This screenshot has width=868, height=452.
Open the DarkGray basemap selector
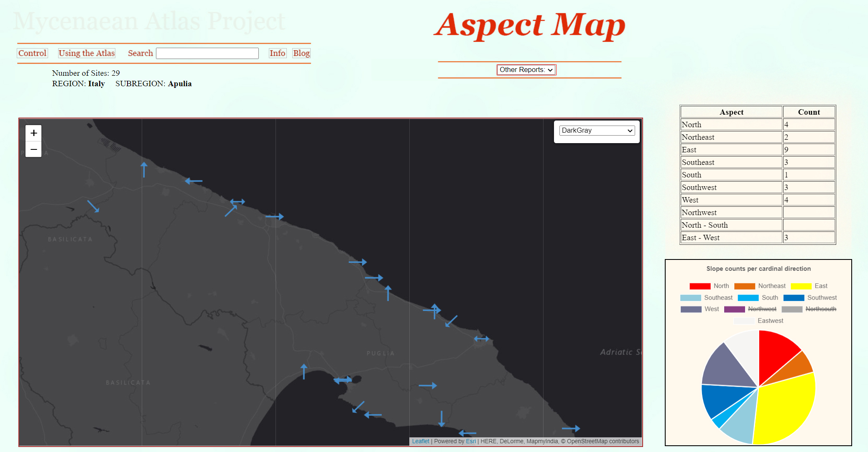click(x=597, y=131)
